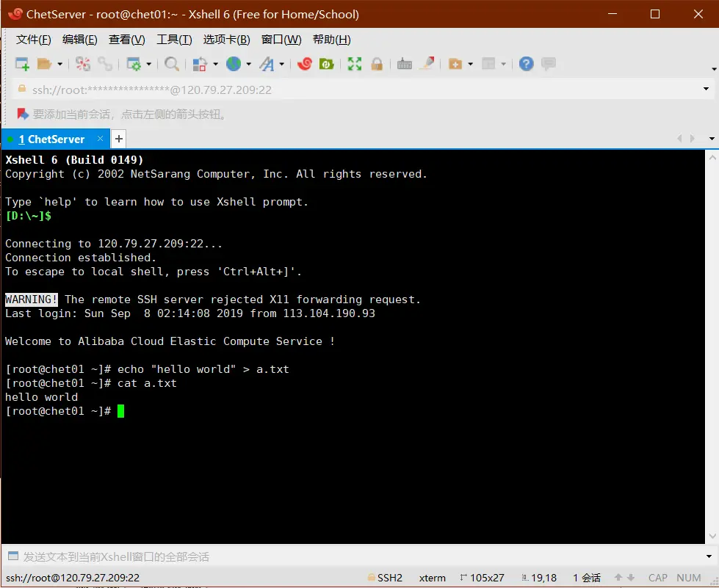The height and width of the screenshot is (588, 719).
Task: Click the color scheme icon
Action: (200, 64)
